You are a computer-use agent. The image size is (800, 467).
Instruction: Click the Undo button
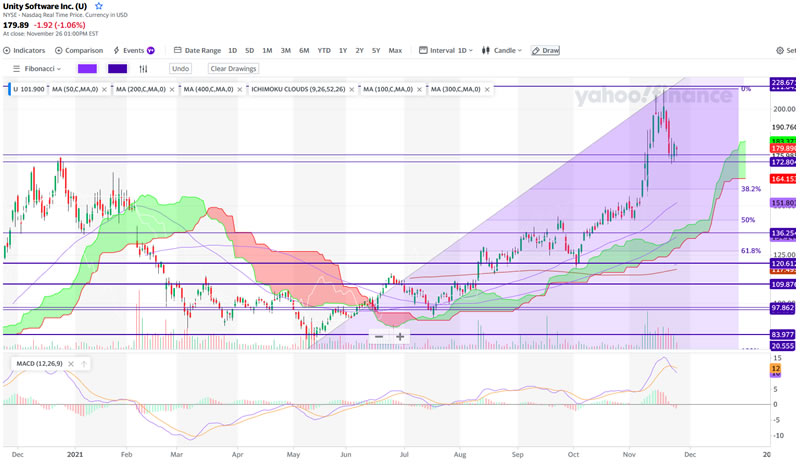pos(181,68)
